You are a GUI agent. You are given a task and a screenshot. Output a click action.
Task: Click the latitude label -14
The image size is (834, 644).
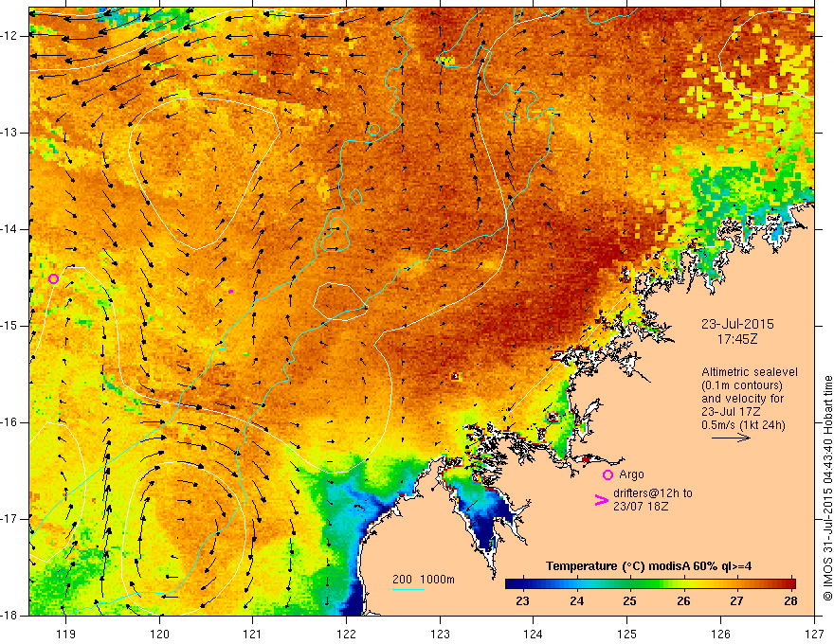click(x=10, y=229)
